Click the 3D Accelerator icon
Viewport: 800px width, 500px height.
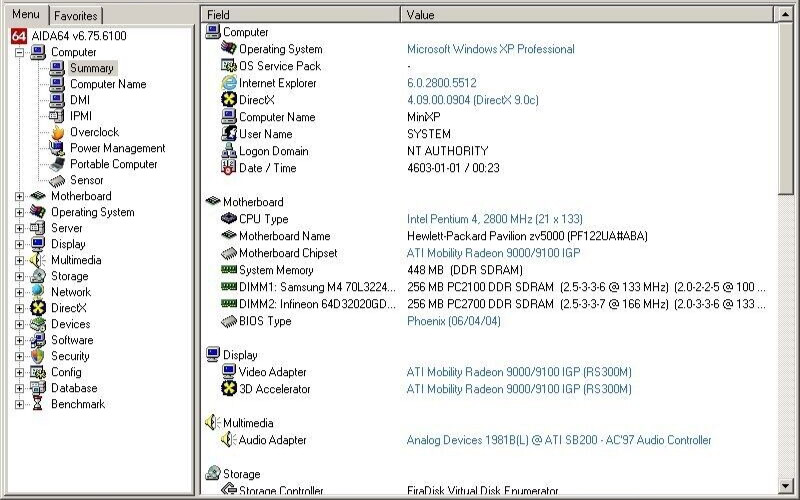point(229,388)
